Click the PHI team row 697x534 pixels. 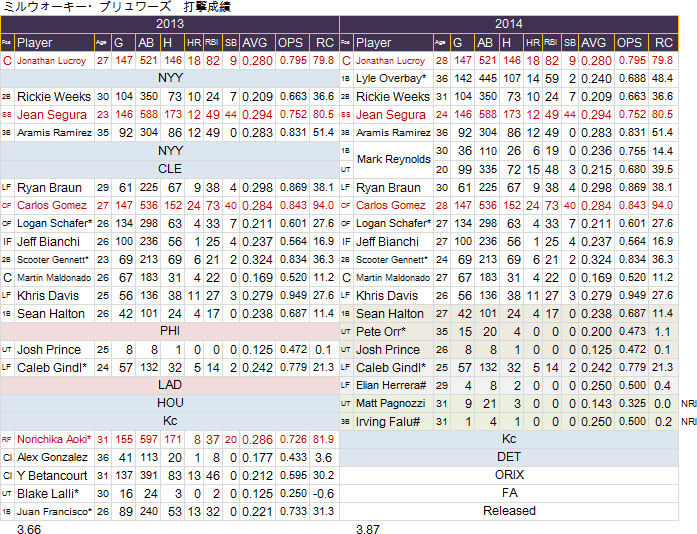pos(170,331)
